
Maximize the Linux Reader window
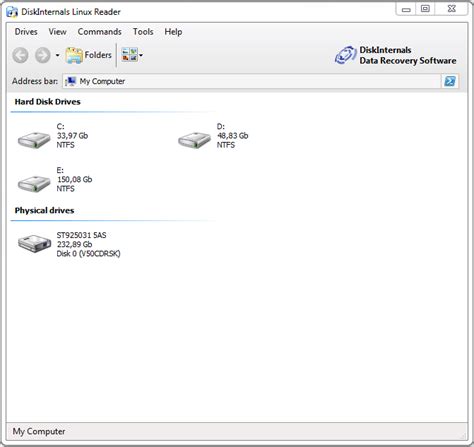pos(425,9)
